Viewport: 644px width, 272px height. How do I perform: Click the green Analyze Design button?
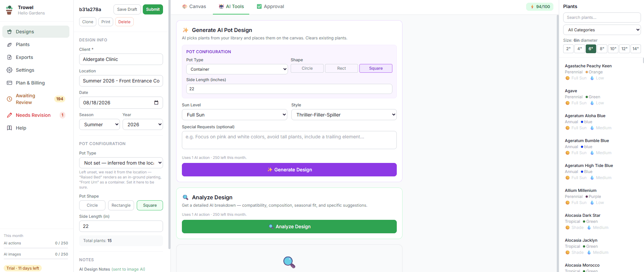289,227
